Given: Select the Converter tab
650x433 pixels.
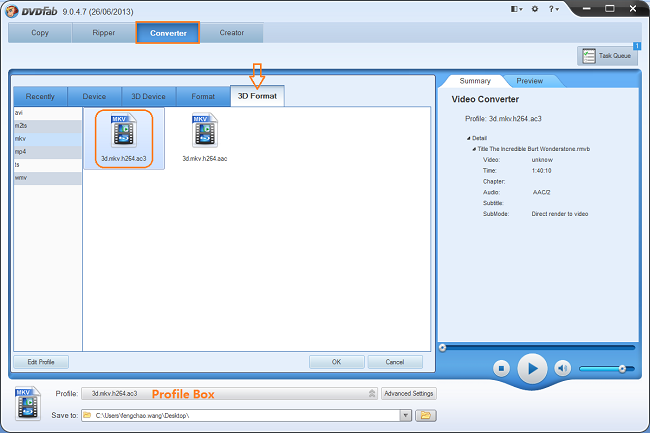Looking at the screenshot, I should click(168, 33).
